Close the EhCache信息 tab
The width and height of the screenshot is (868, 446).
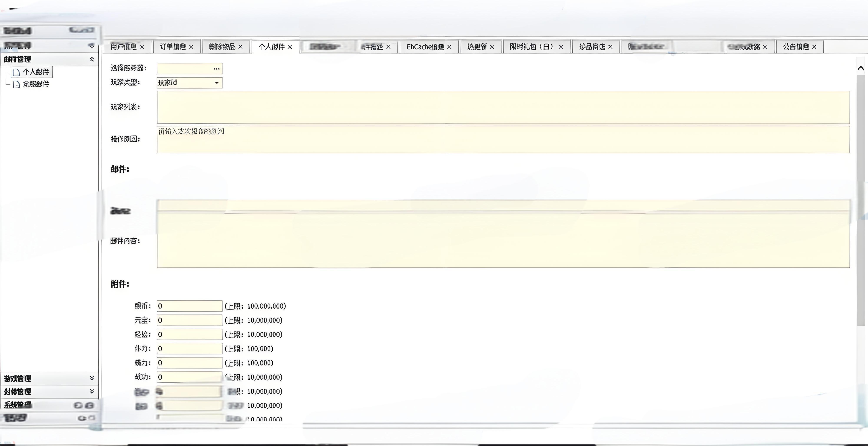pos(449,47)
